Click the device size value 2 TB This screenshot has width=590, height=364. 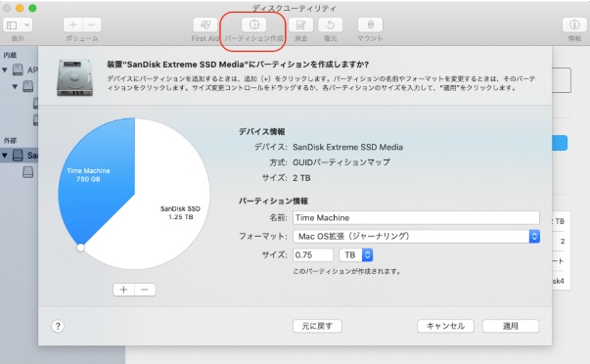(301, 178)
